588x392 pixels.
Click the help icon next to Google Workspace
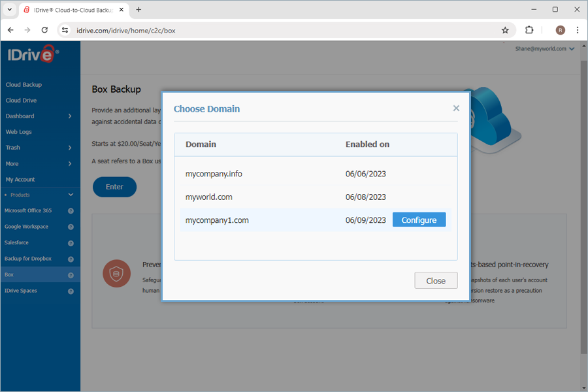click(72, 227)
